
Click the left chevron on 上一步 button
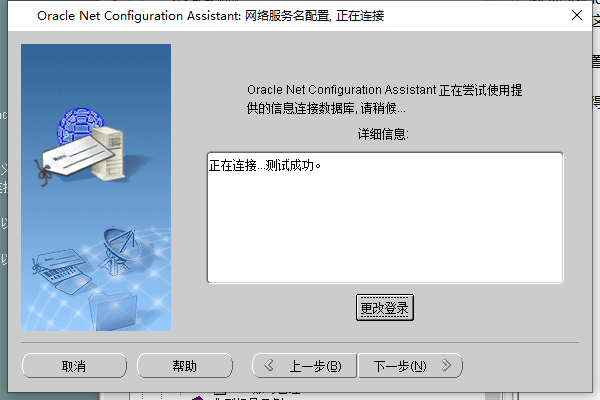click(x=269, y=365)
